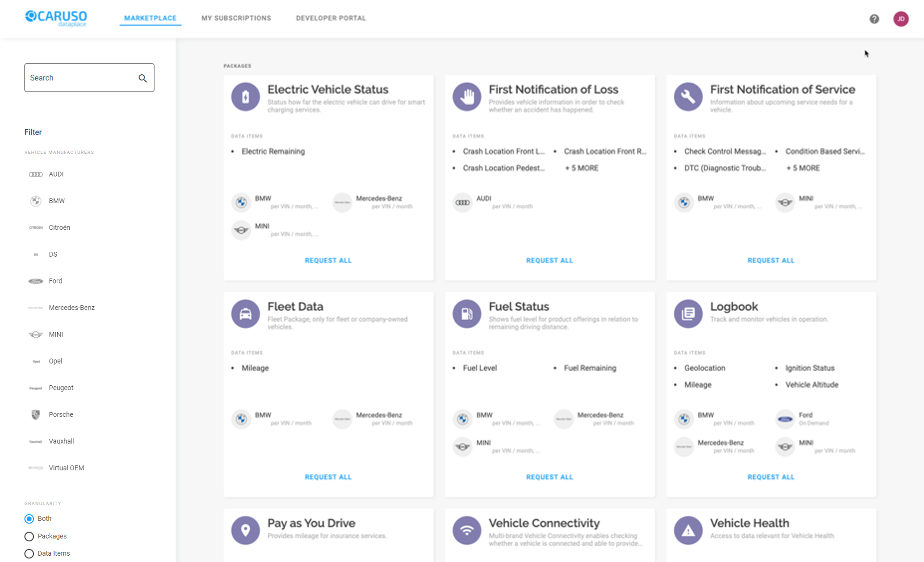Open the Developer Portal tab
The image size is (924, 562).
point(331,18)
